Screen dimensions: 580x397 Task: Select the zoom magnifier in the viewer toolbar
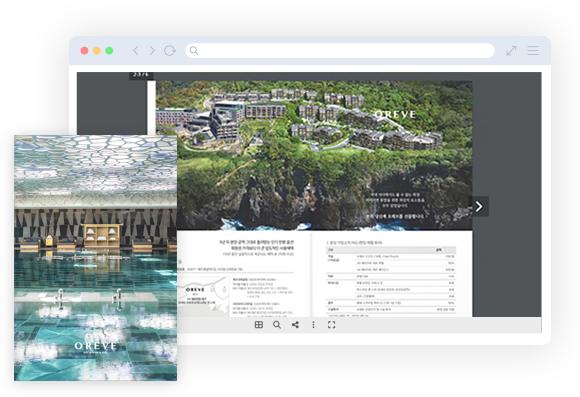[277, 325]
